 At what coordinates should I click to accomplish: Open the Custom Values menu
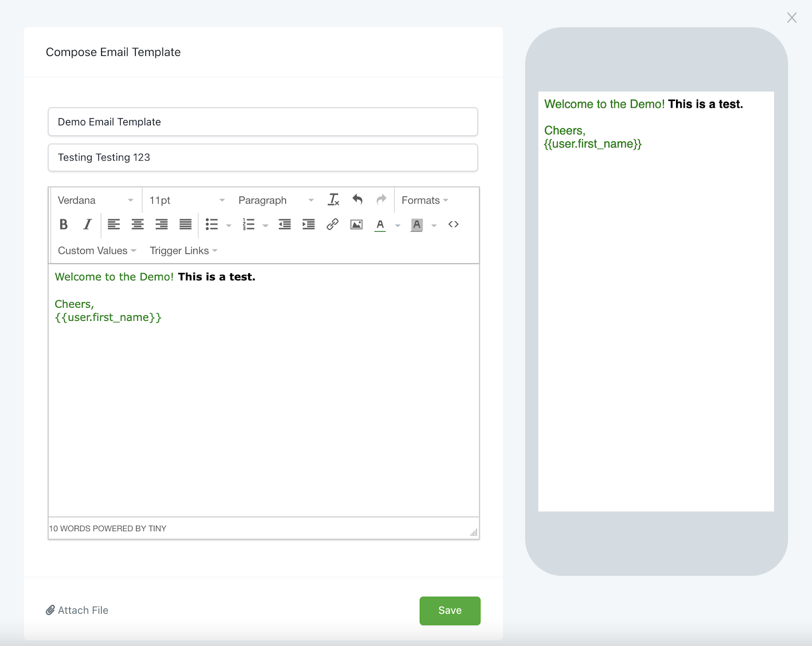pos(97,251)
